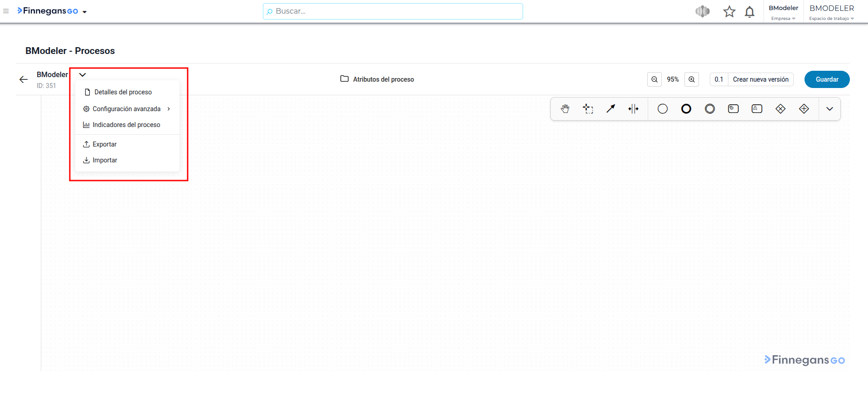Viewport: 868px width, 411px height.
Task: Click the document icon beside Detalles del proceso
Action: pos(87,92)
